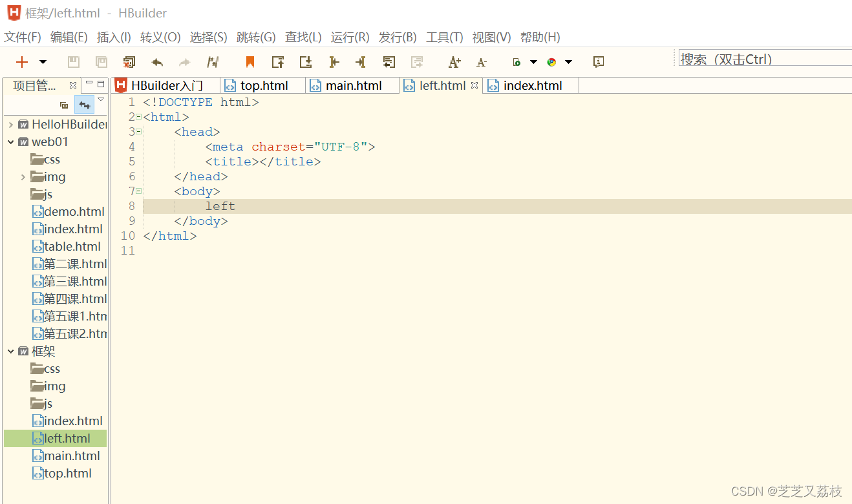The height and width of the screenshot is (504, 852).
Task: Open the 帮助(H) menu
Action: pos(540,37)
